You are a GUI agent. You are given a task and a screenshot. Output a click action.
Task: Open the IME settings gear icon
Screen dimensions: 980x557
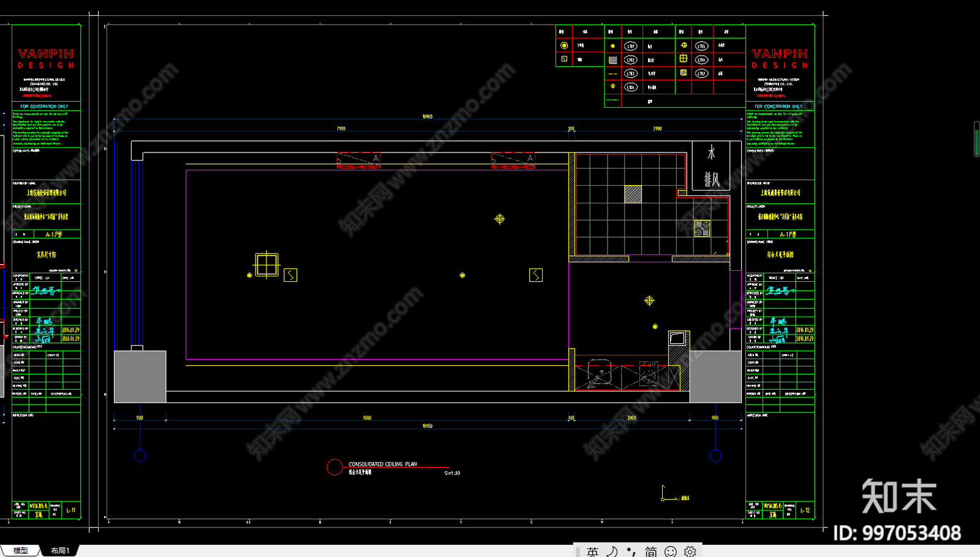(x=690, y=551)
